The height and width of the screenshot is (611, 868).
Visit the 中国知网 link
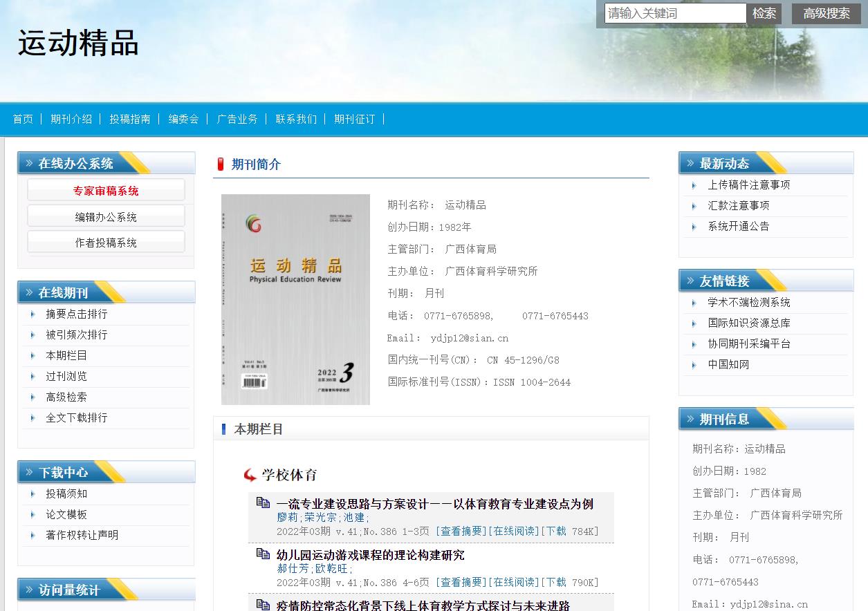coord(728,364)
